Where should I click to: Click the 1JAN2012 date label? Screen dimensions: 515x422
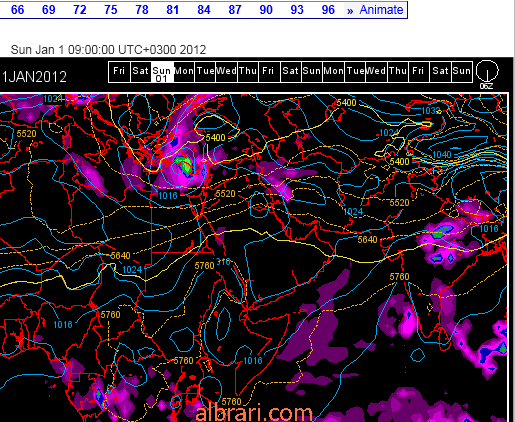[34, 77]
